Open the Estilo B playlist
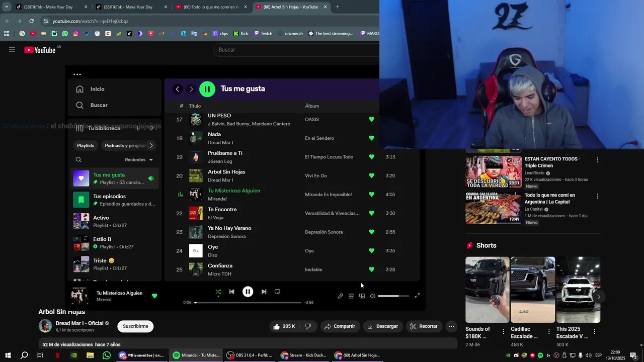Screen dimensions: 644x362 tap(115, 243)
